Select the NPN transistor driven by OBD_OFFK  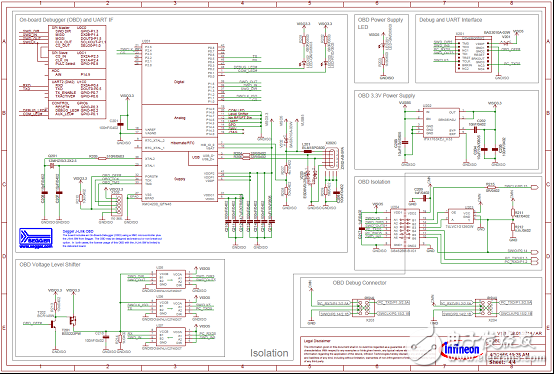point(54,323)
